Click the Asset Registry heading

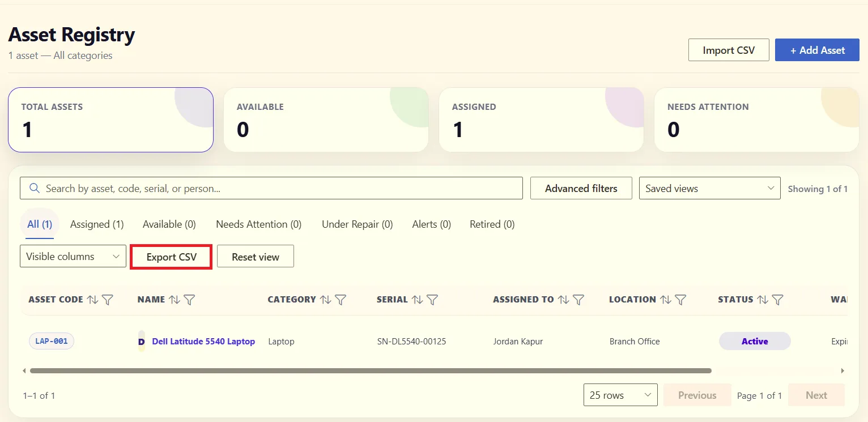coord(71,35)
